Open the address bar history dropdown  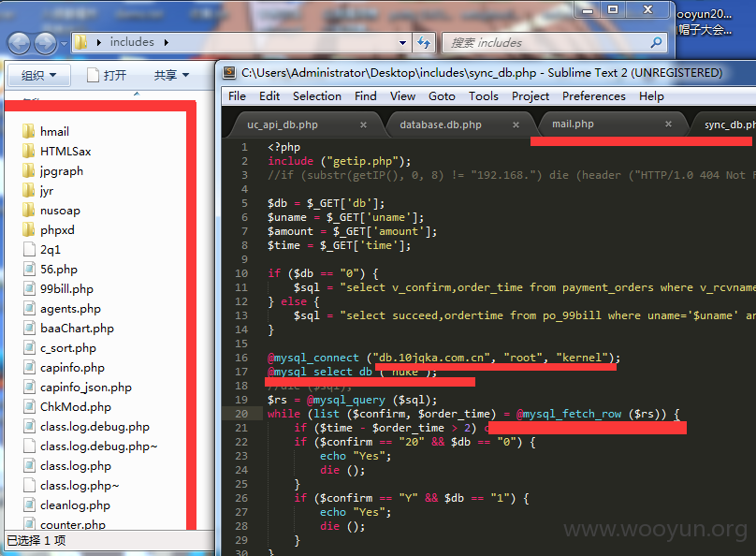click(x=402, y=43)
